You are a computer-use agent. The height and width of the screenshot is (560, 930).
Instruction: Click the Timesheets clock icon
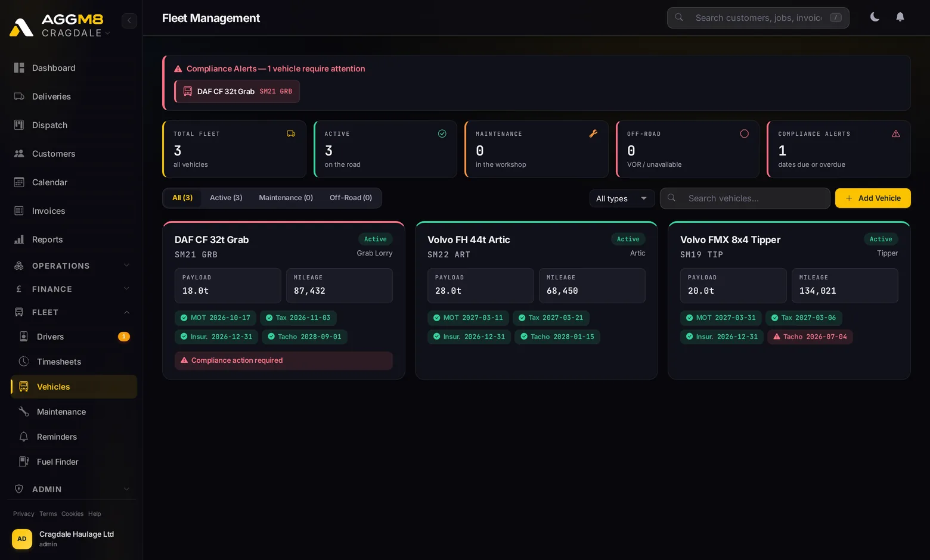tap(24, 362)
